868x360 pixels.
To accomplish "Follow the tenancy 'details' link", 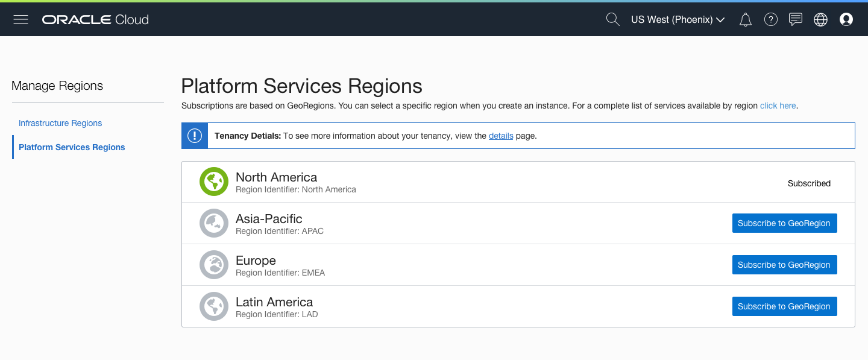I will [x=501, y=136].
